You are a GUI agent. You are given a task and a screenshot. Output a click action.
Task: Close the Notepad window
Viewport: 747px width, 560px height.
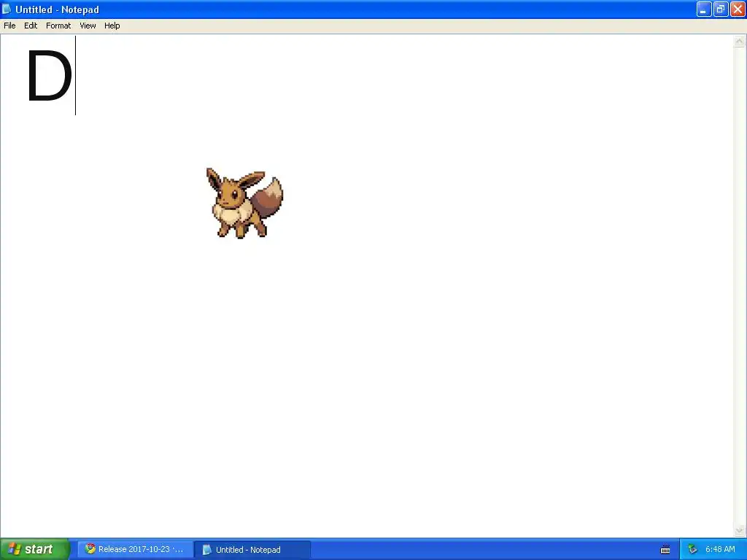coord(738,9)
